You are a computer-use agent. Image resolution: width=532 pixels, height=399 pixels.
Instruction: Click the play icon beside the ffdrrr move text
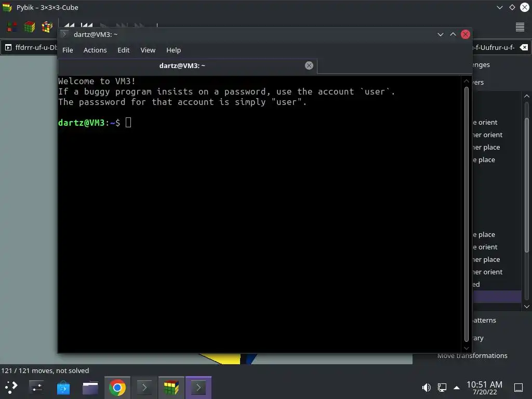tap(8, 47)
